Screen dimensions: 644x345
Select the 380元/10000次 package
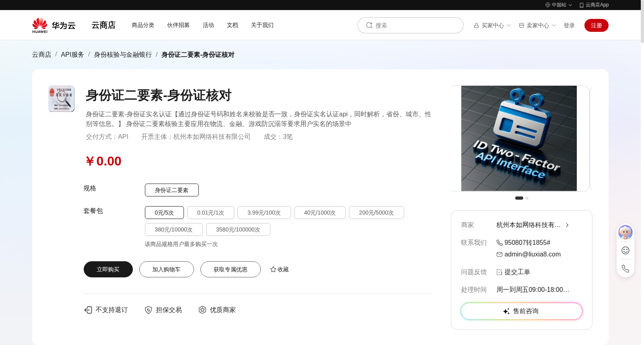[174, 229]
